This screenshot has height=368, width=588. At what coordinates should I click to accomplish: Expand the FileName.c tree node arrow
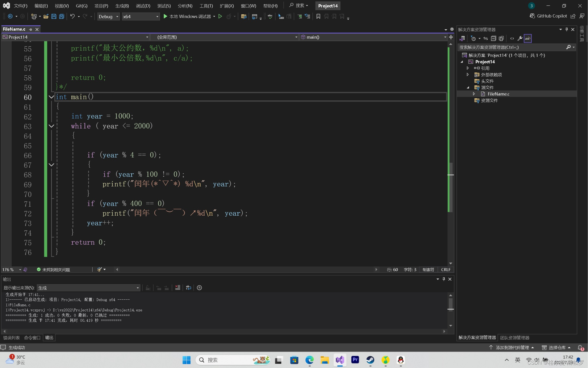474,94
